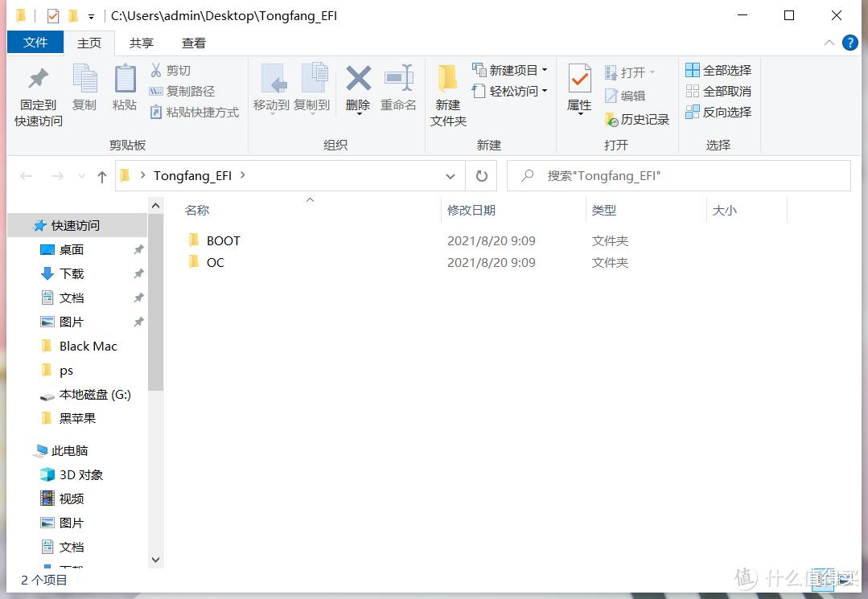Expand the address bar history dropdown
Image resolution: width=868 pixels, height=599 pixels.
tap(450, 175)
